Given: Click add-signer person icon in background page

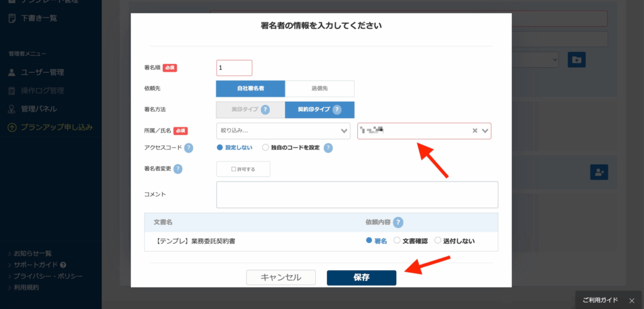Looking at the screenshot, I should pos(599,172).
